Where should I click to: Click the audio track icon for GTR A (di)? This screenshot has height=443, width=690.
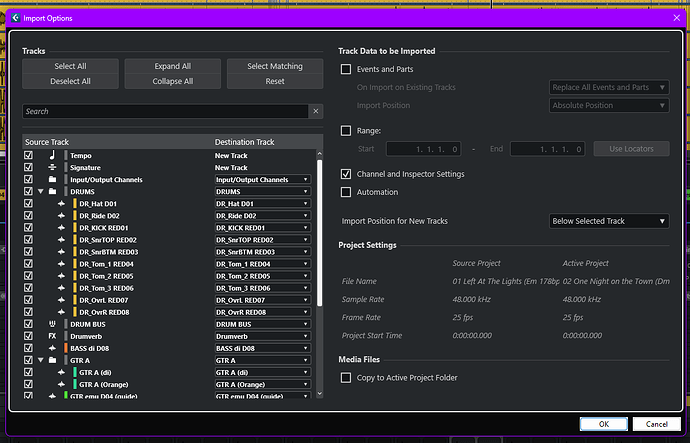click(61, 372)
